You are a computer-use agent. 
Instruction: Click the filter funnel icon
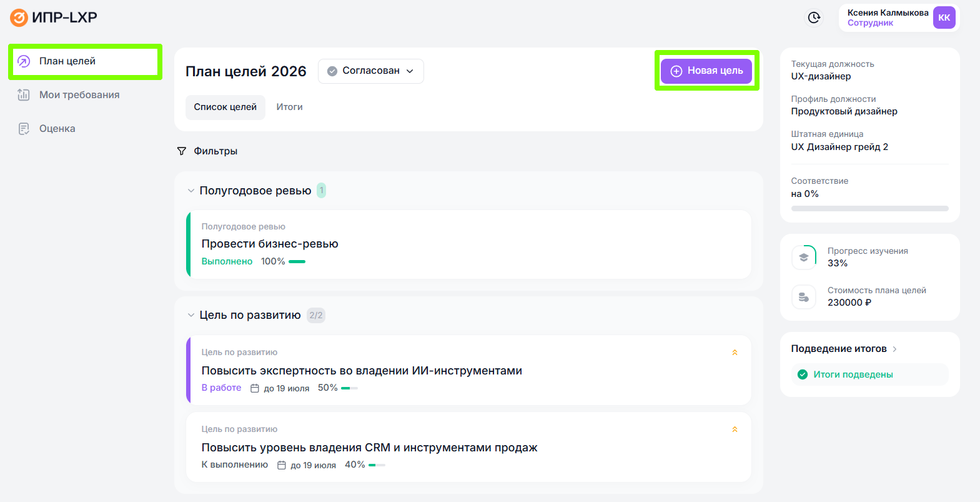182,151
